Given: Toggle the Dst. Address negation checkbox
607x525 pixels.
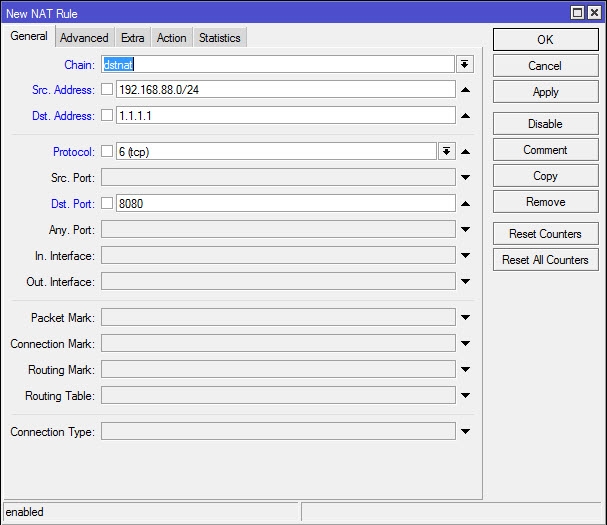Looking at the screenshot, I should [107, 116].
